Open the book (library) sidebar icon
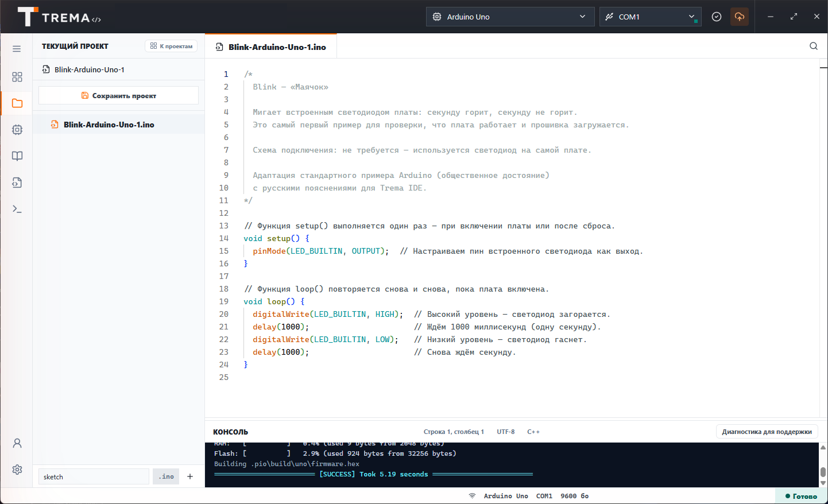This screenshot has height=504, width=828. coord(17,156)
